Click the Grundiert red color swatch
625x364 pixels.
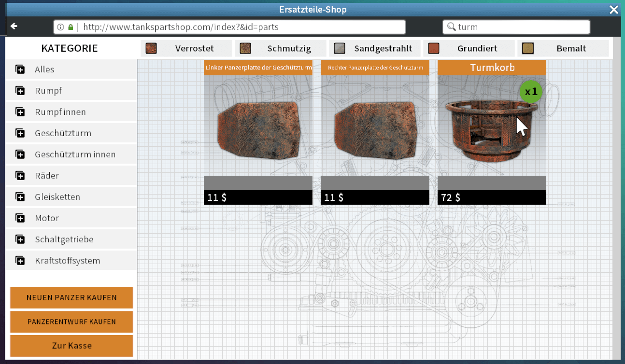[434, 48]
